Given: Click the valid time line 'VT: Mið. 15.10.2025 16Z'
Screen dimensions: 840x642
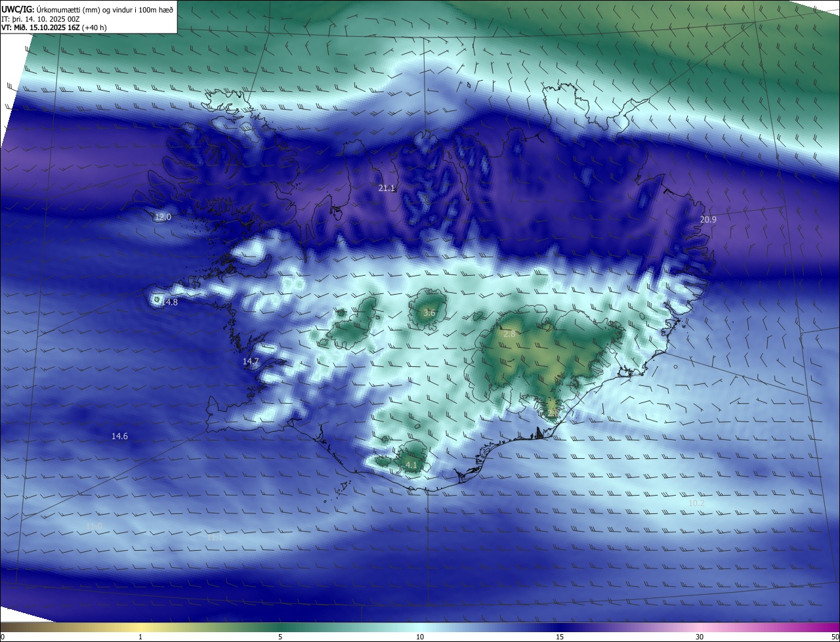Looking at the screenshot, I should 53,28.
